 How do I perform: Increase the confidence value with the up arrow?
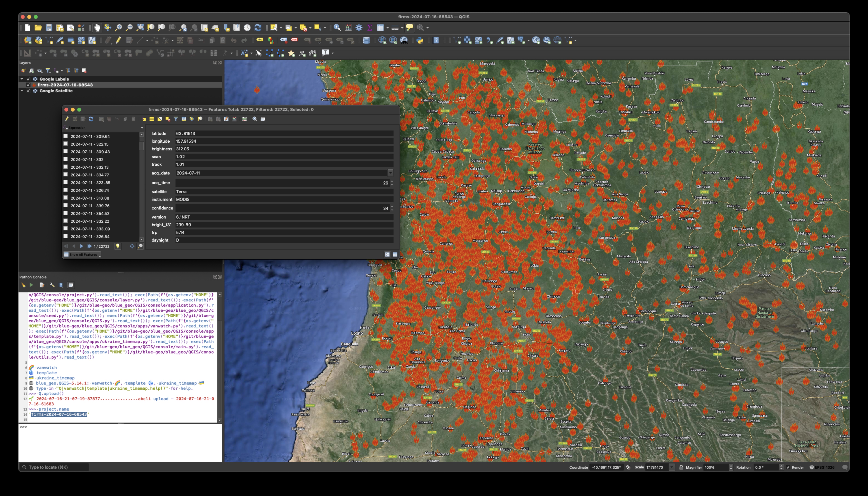click(392, 206)
